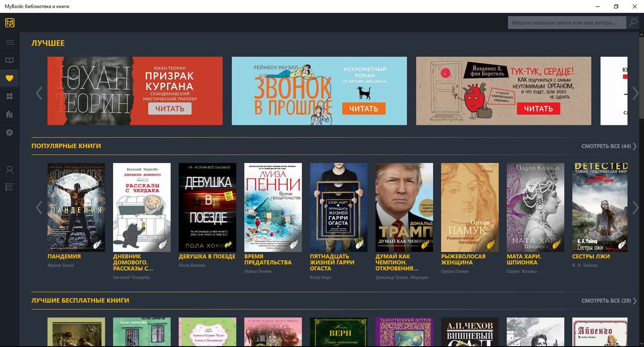The image size is (644, 347).
Task: Open Время предательства book cover
Action: click(273, 207)
